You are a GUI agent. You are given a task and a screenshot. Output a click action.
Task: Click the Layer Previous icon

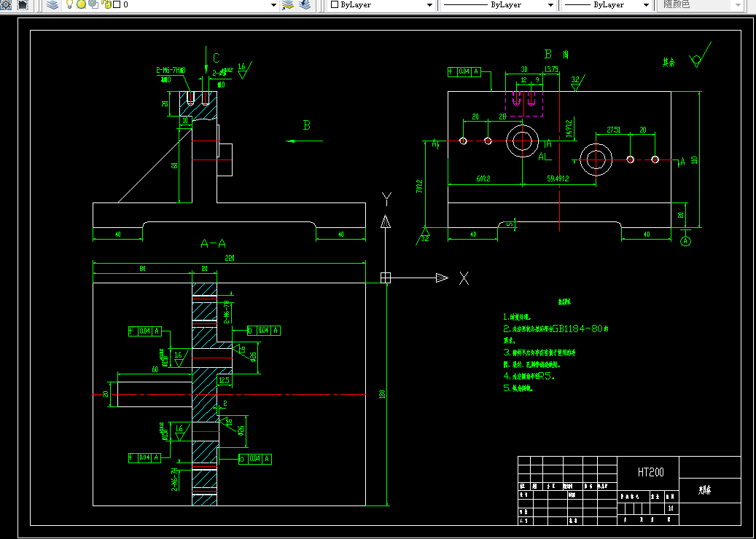305,5
